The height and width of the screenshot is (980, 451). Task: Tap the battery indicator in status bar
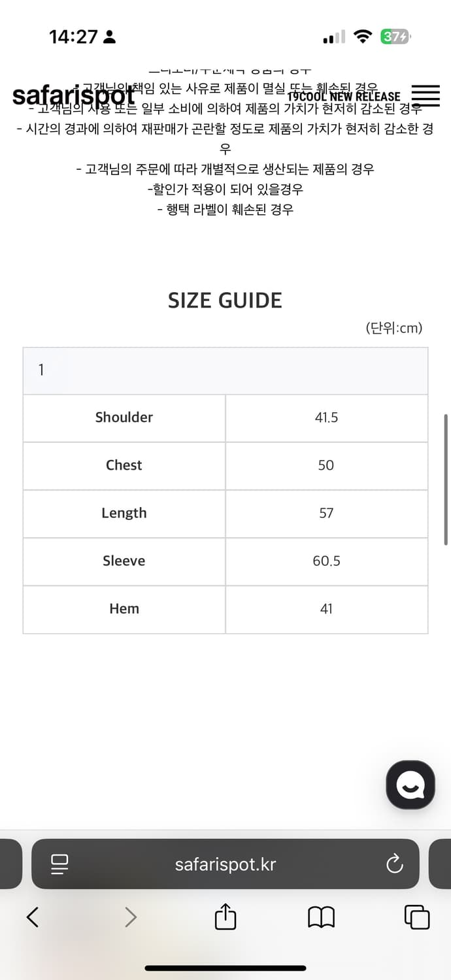click(x=395, y=37)
